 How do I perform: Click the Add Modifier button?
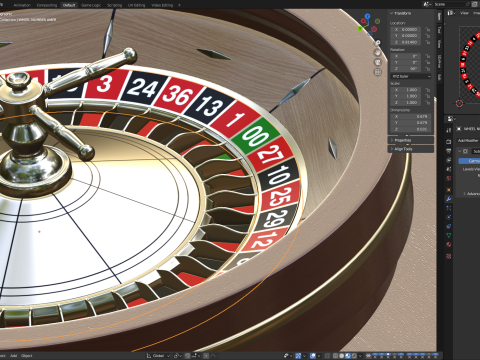click(468, 140)
